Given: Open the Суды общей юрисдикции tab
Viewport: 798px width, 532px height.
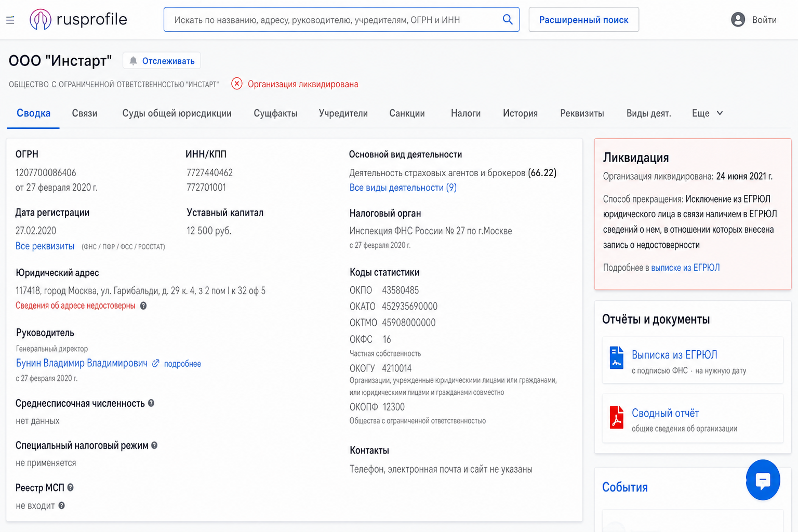Looking at the screenshot, I should [177, 113].
